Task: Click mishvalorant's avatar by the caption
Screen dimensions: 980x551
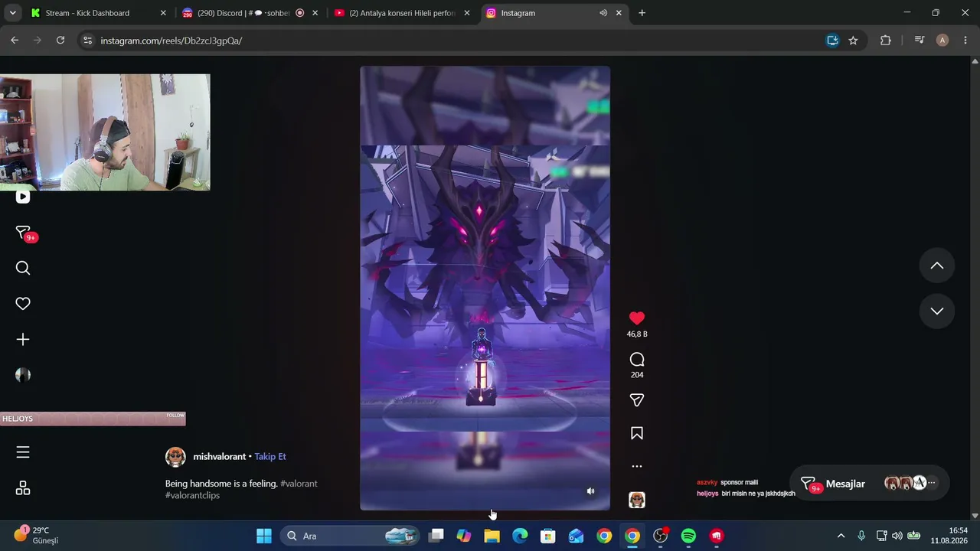Action: tap(175, 457)
